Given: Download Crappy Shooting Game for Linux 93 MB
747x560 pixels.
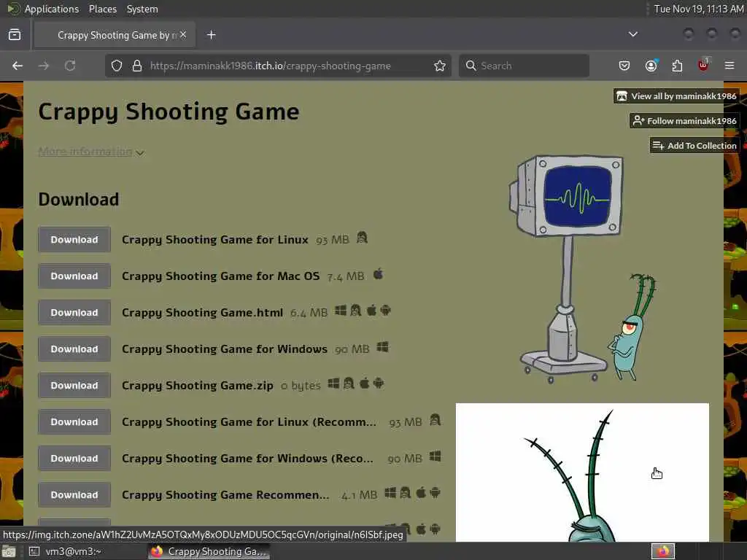Looking at the screenshot, I should click(74, 239).
